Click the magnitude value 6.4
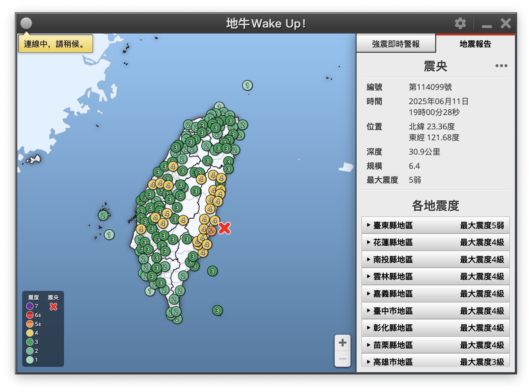This screenshot has width=532, height=392. (x=414, y=166)
